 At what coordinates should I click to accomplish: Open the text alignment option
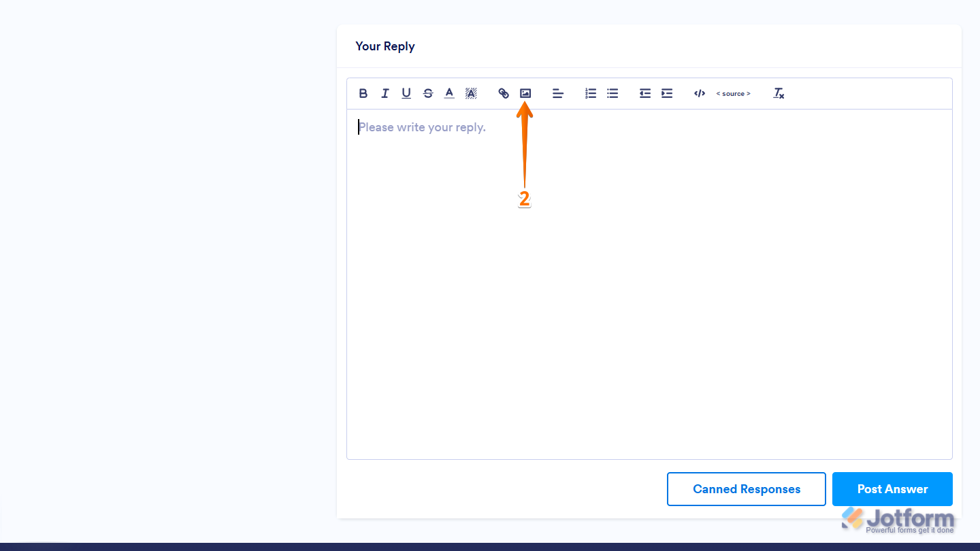coord(558,93)
